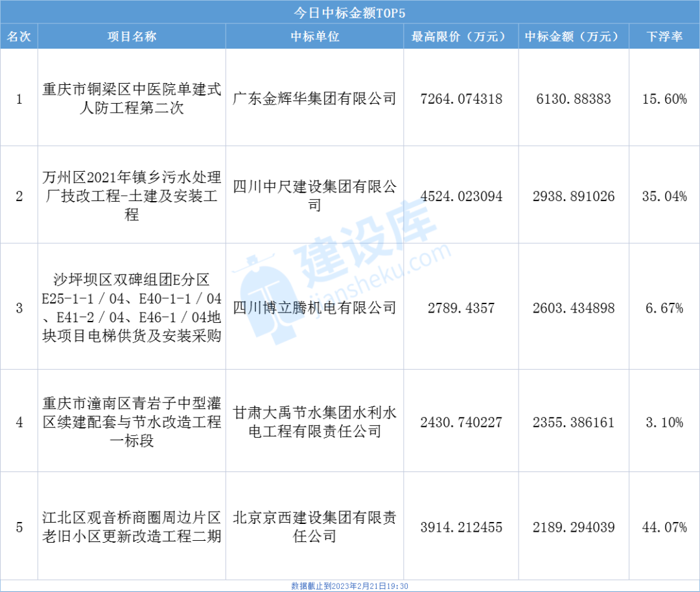
Task: Select the 中标金额（万元） column header
Action: (x=574, y=37)
